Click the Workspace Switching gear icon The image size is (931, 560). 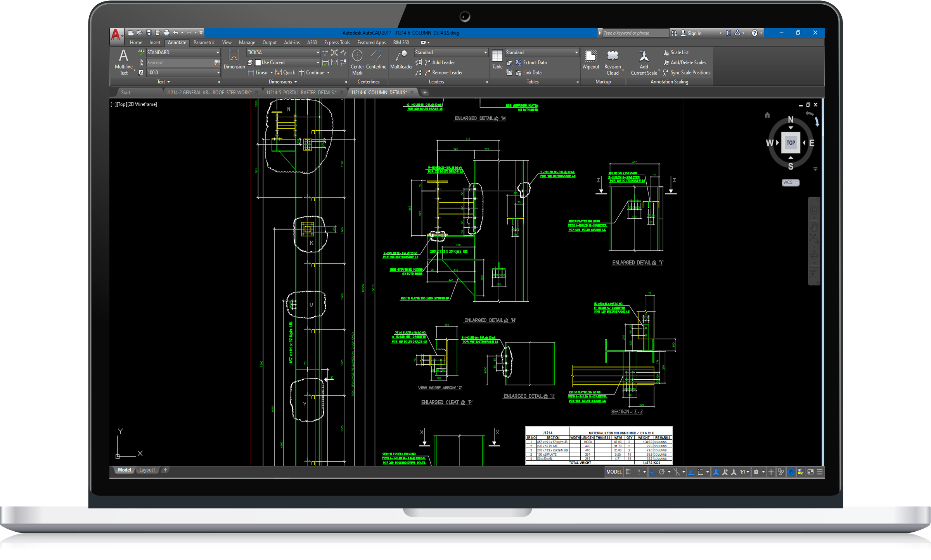pos(756,472)
